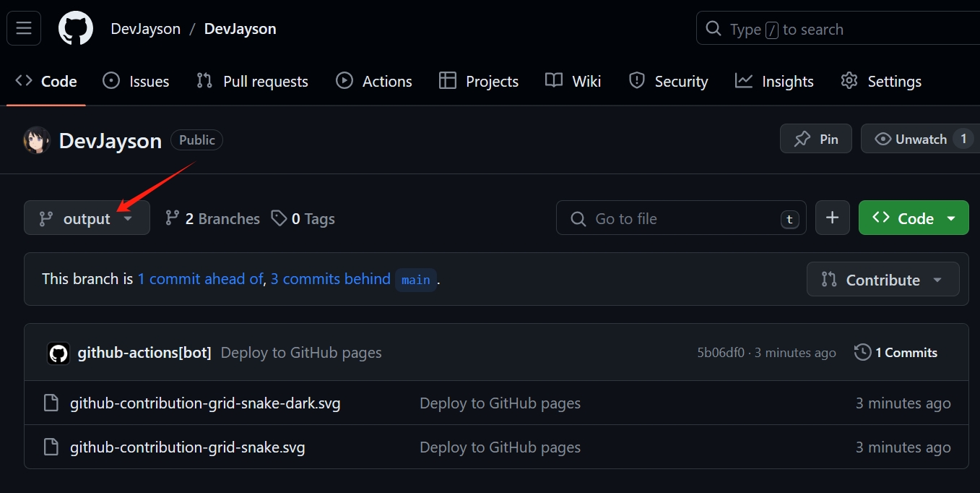View the 0 Tags link
Viewport: 980px width, 493px height.
tap(303, 218)
